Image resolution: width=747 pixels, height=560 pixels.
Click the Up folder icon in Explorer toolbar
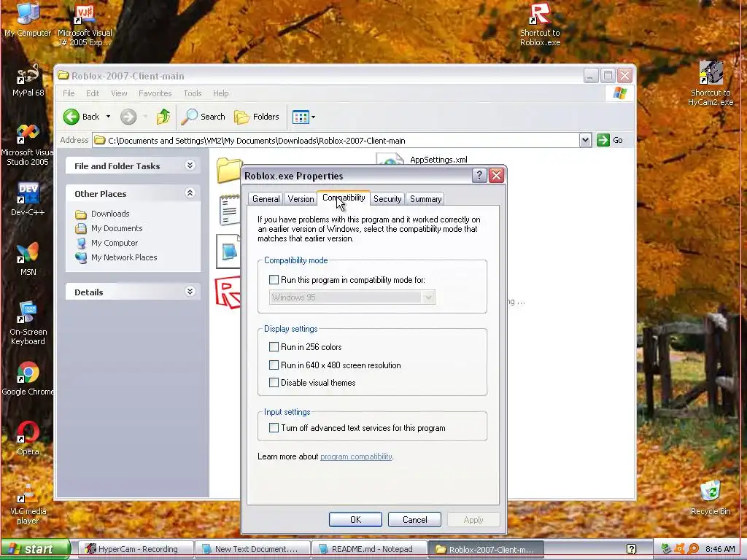[x=163, y=117]
